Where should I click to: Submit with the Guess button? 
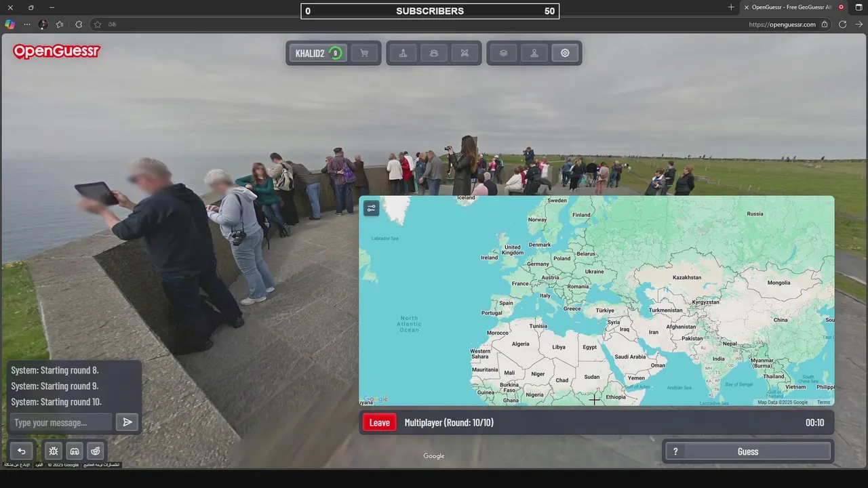[748, 451]
